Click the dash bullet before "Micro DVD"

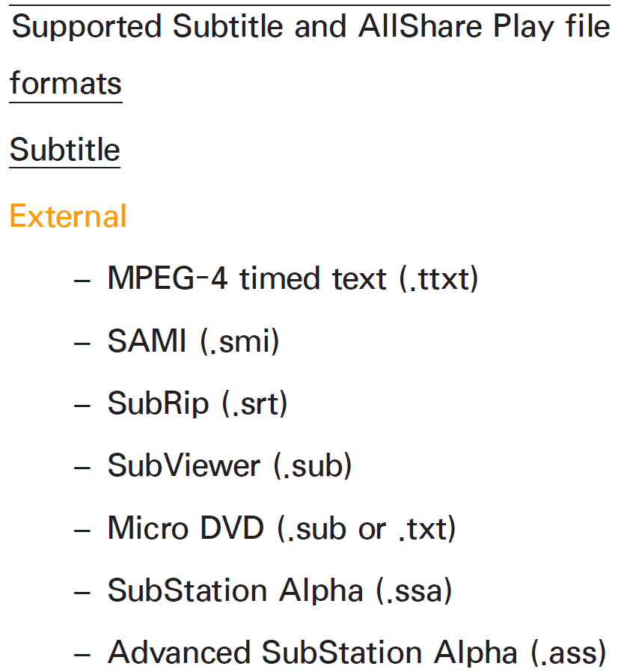(82, 529)
